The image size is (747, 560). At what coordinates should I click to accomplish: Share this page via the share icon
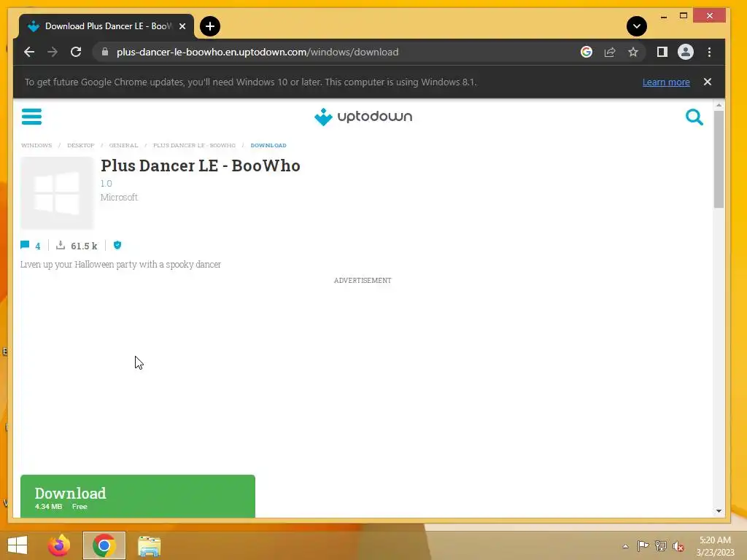tap(610, 52)
